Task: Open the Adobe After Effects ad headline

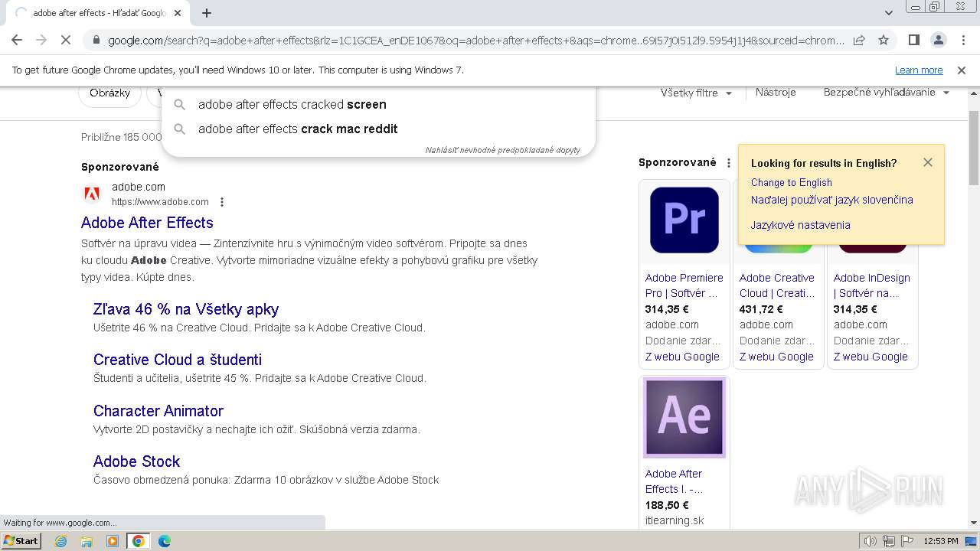Action: pyautogui.click(x=147, y=223)
